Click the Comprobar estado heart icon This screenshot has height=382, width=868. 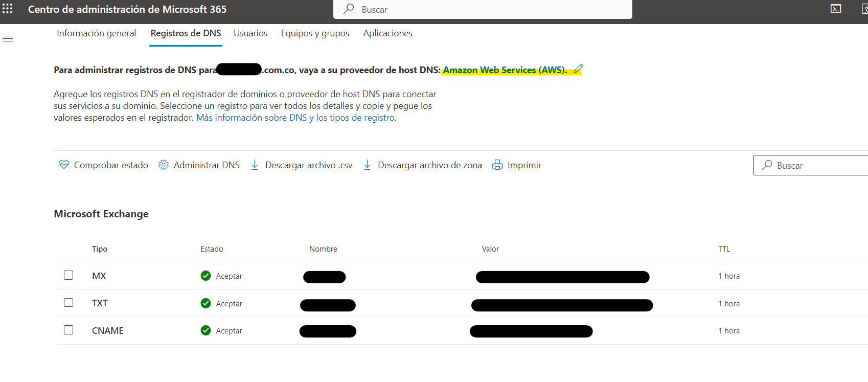[64, 165]
